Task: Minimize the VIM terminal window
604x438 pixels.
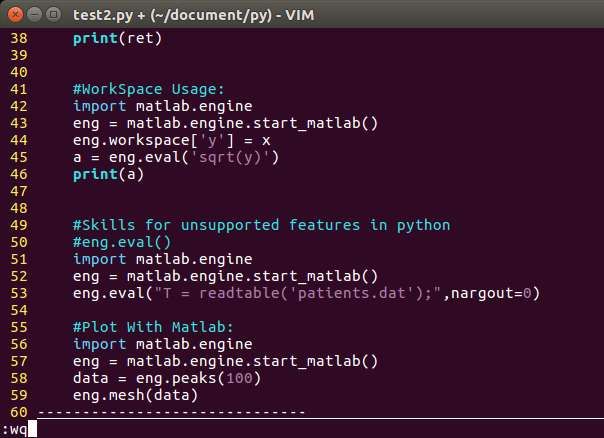Action: click(34, 15)
